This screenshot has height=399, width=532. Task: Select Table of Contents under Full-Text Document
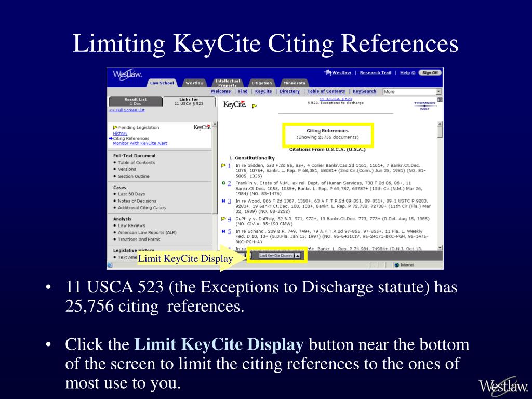[x=137, y=163]
